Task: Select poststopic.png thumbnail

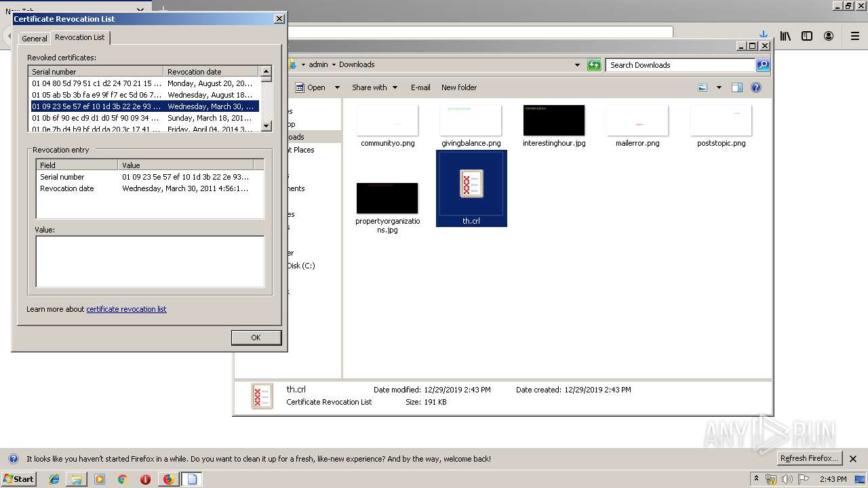Action: coord(721,120)
